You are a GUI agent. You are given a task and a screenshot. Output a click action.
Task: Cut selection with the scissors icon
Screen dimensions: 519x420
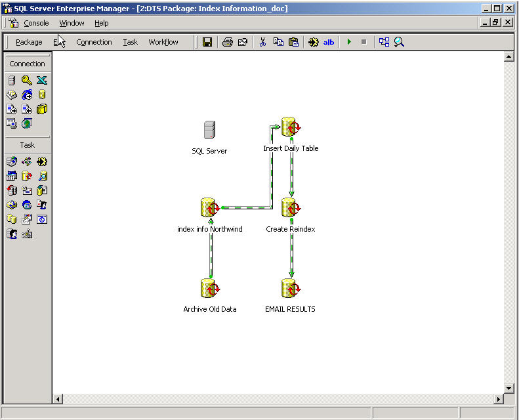[263, 42]
